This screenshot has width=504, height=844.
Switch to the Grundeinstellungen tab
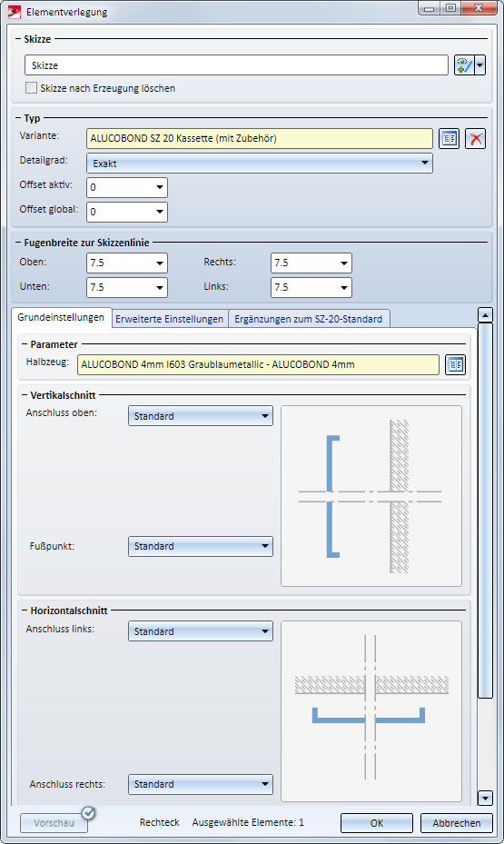[x=61, y=318]
